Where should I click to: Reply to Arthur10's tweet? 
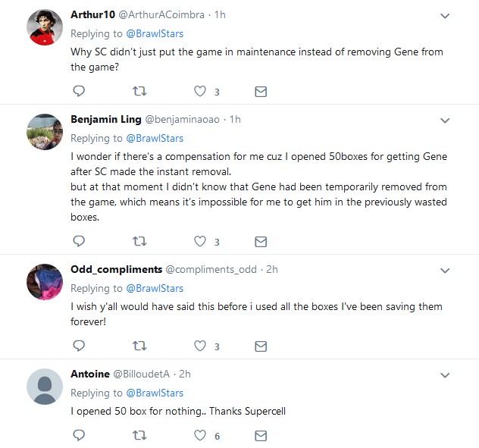click(79, 91)
